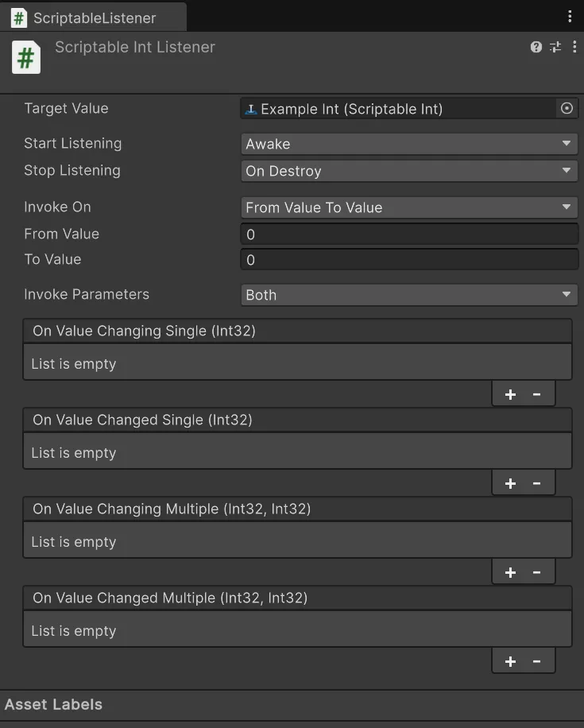Open the Start Listening dropdown set to Awake

[x=408, y=144]
